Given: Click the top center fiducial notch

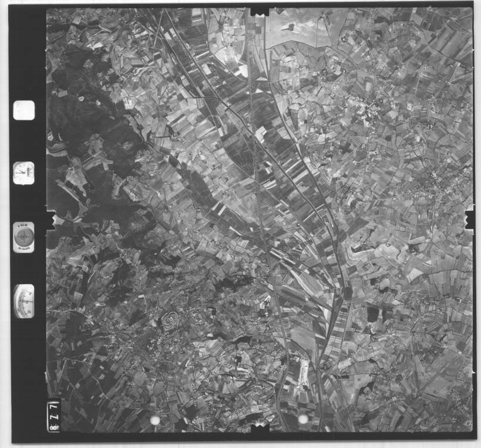Looking at the screenshot, I should (259, 12).
